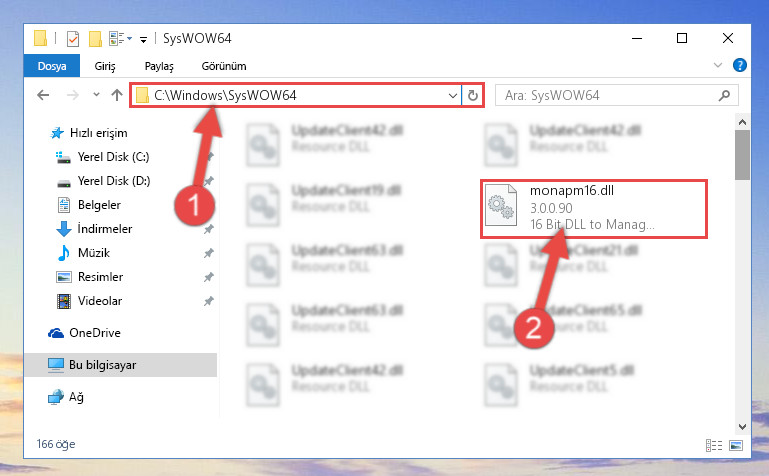
Task: Open Help with the question mark icon
Action: [x=740, y=65]
